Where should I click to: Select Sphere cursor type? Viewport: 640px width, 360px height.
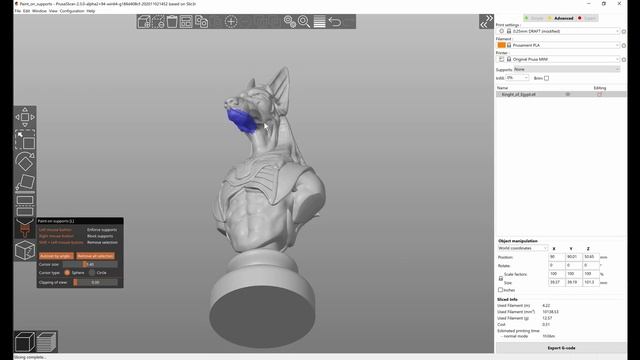[67, 273]
